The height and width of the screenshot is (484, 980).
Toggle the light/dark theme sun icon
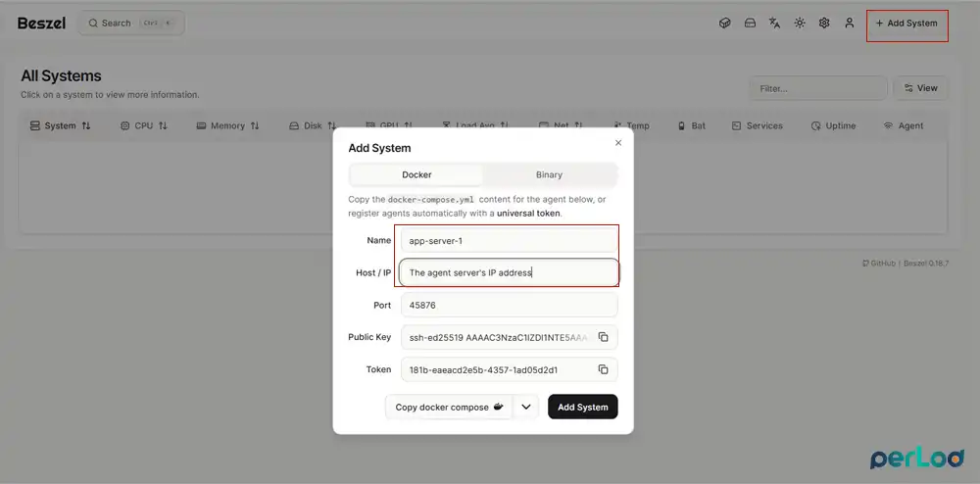pyautogui.click(x=800, y=24)
